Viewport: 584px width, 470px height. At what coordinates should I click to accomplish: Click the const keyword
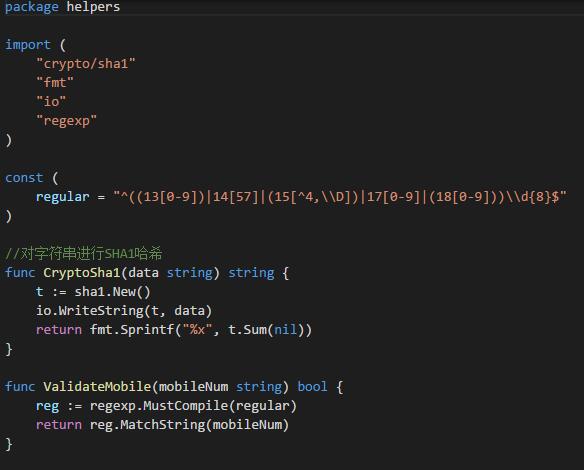(24, 178)
